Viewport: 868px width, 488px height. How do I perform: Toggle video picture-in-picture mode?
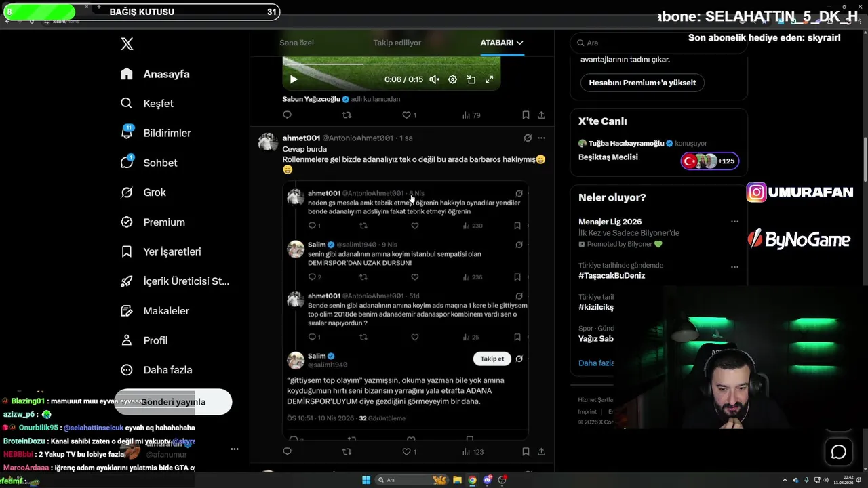(471, 79)
